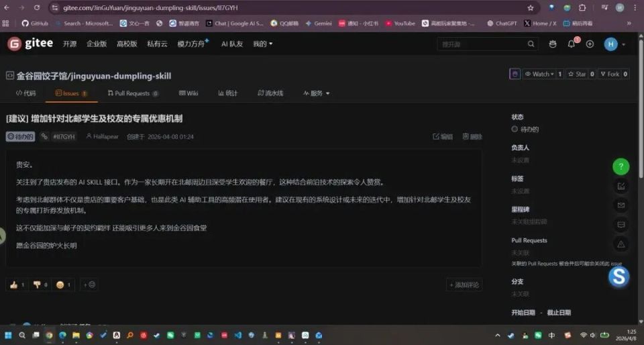Click the plus circle create-new icon
Viewport: 644px width, 345px height.
[590, 44]
